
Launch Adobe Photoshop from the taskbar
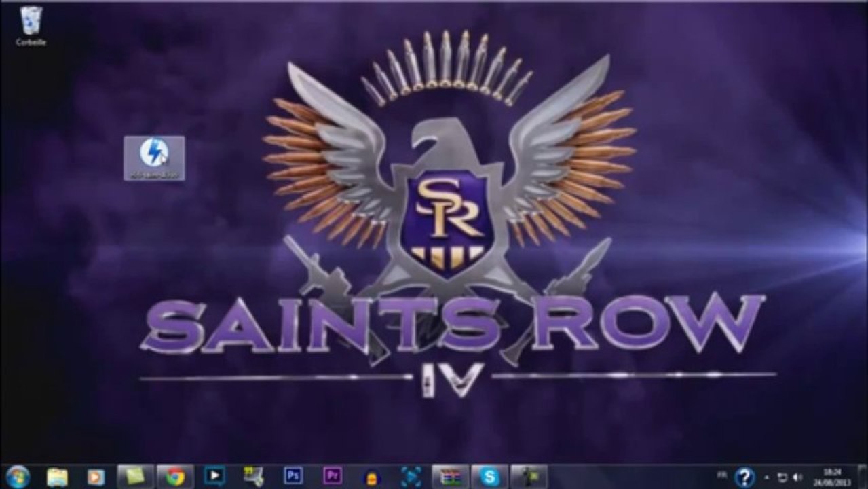(293, 476)
